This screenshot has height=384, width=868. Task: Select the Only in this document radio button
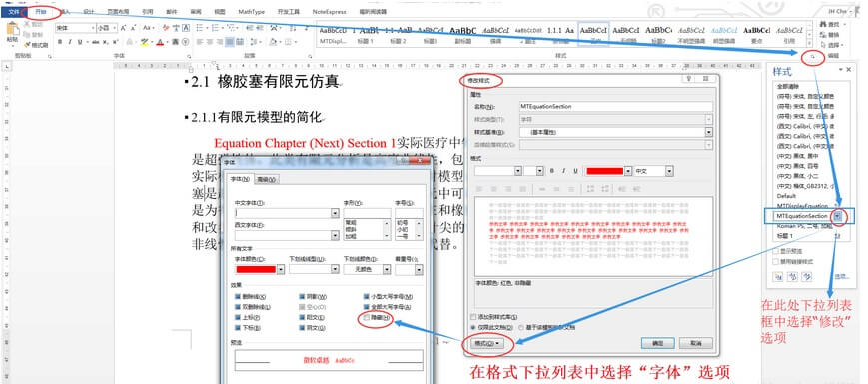click(472, 327)
